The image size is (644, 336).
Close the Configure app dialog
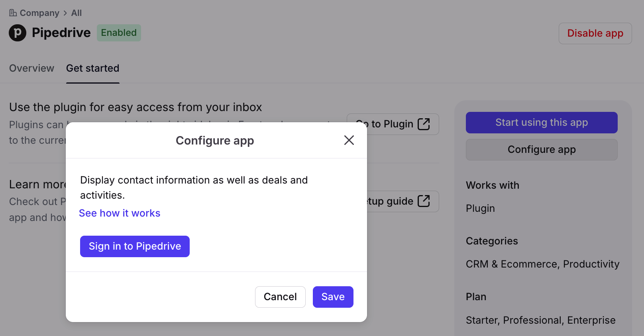pyautogui.click(x=349, y=140)
